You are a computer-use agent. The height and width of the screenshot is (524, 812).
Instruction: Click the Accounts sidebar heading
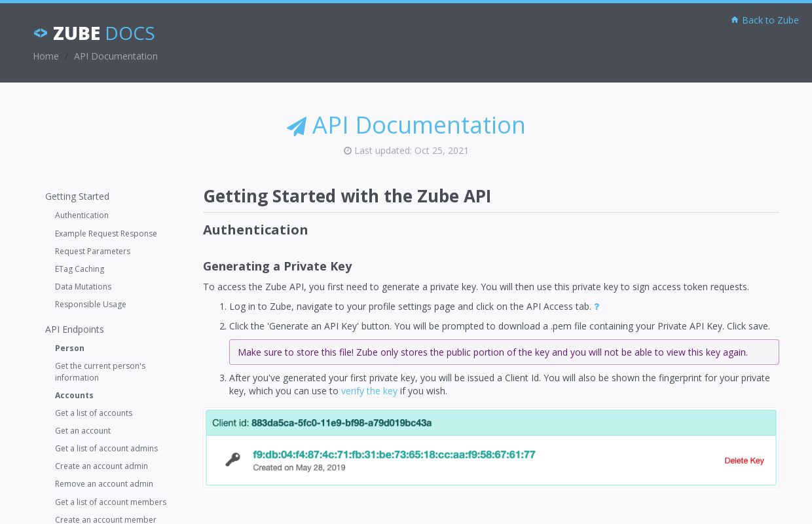coord(74,395)
